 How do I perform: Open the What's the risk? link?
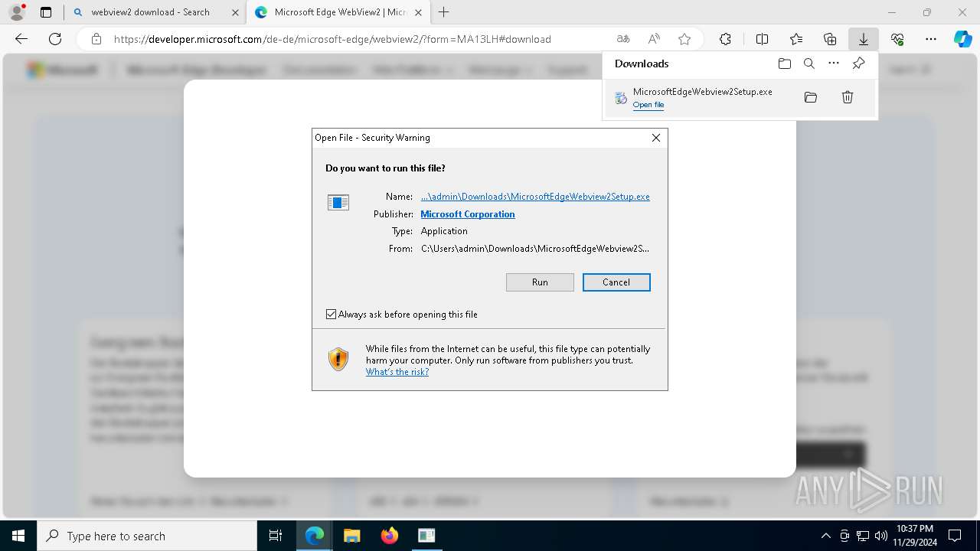click(397, 372)
